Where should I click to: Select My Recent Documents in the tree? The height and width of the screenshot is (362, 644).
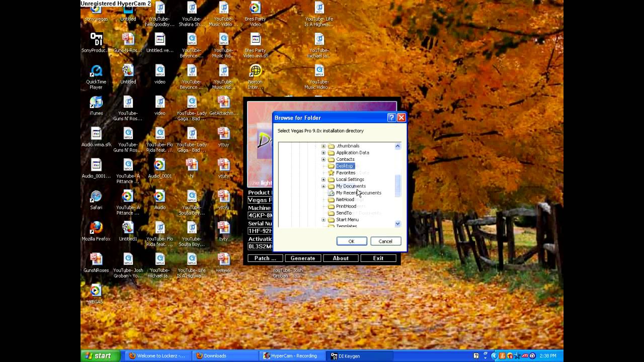coord(359,193)
